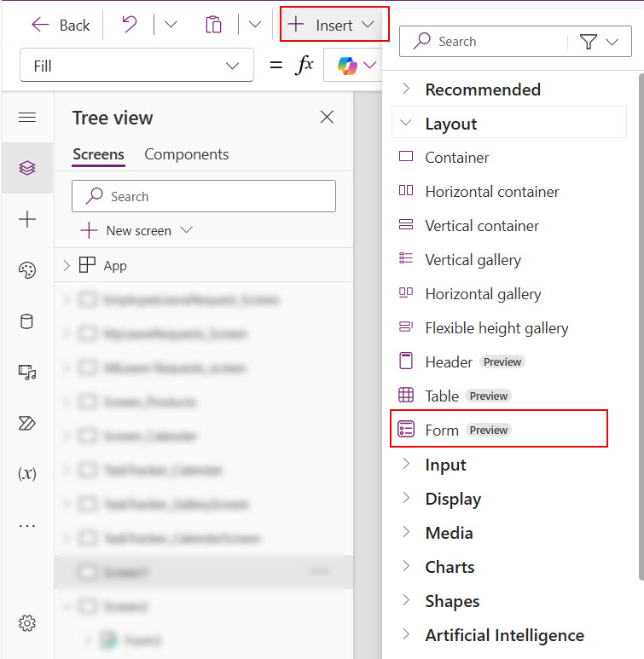
Task: Open the Settings gear icon
Action: pos(27,623)
